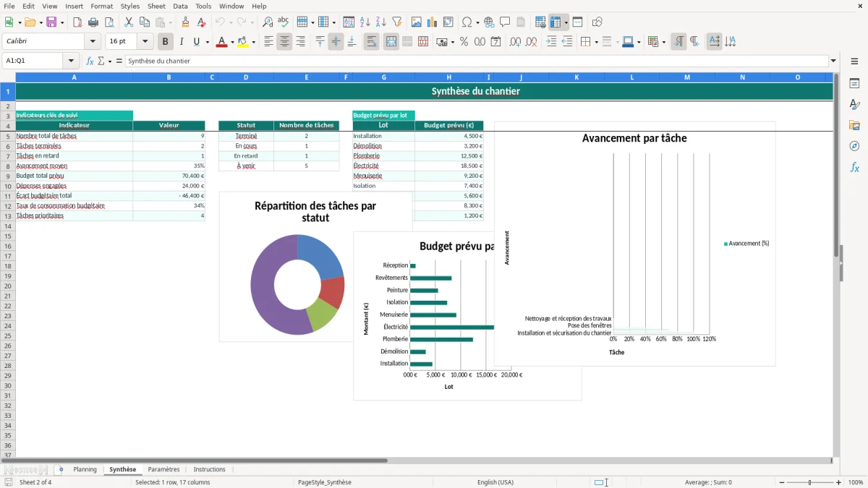
Task: Click the Zoom In plus button
Action: point(839,482)
